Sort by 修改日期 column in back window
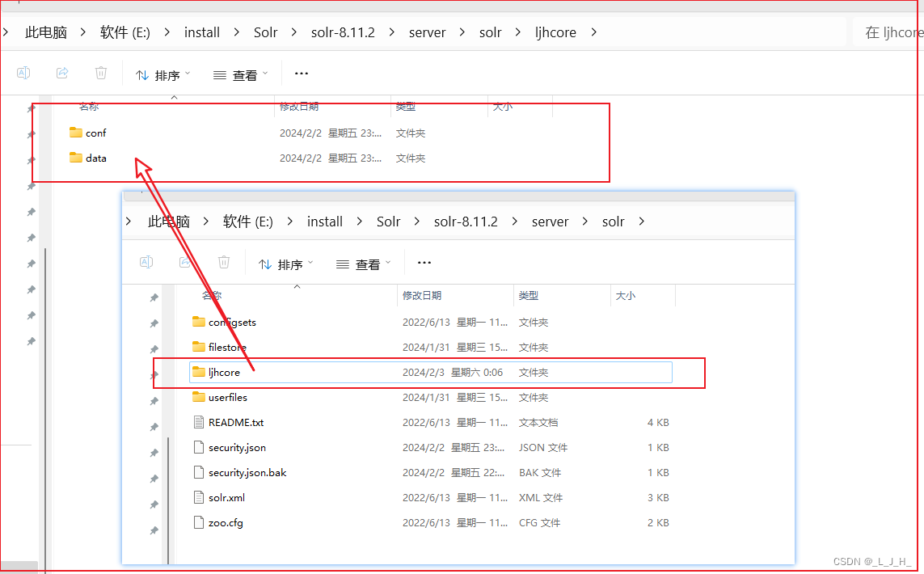The image size is (924, 574). [x=299, y=106]
